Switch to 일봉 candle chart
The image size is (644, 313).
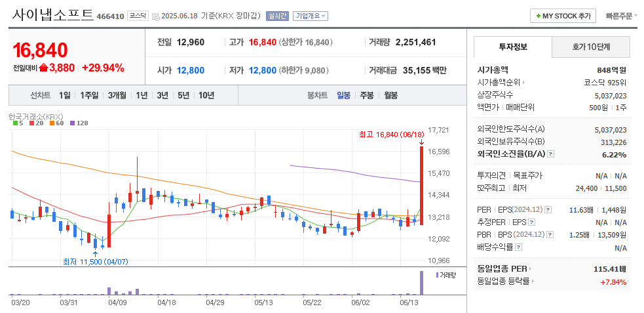[x=343, y=95]
